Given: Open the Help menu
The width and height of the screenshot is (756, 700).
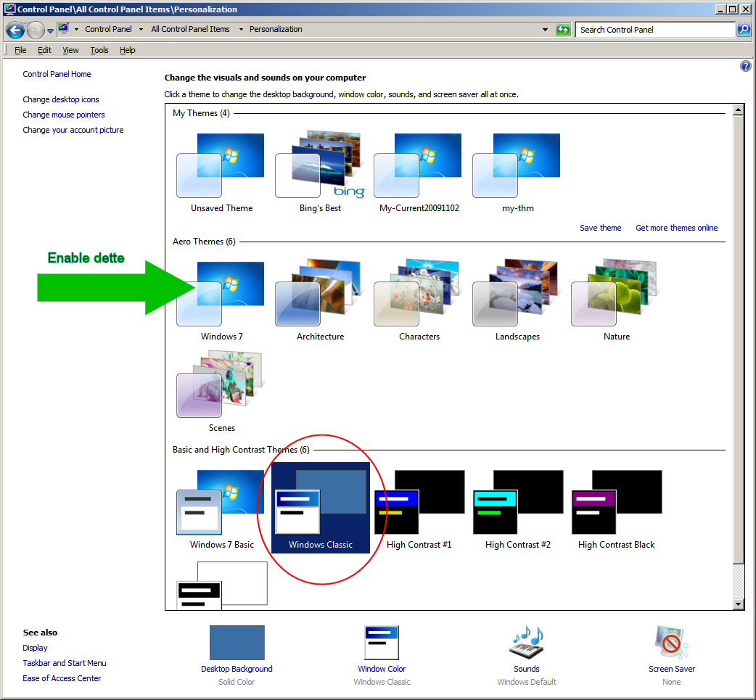Looking at the screenshot, I should tap(127, 50).
